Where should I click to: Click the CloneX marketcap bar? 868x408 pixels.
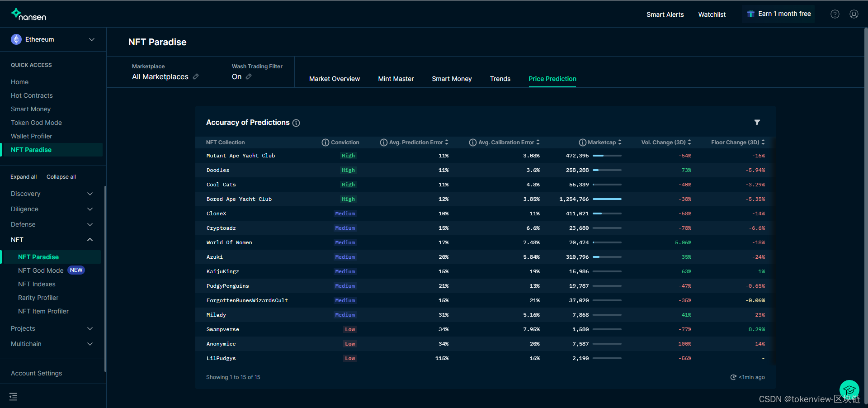click(607, 213)
